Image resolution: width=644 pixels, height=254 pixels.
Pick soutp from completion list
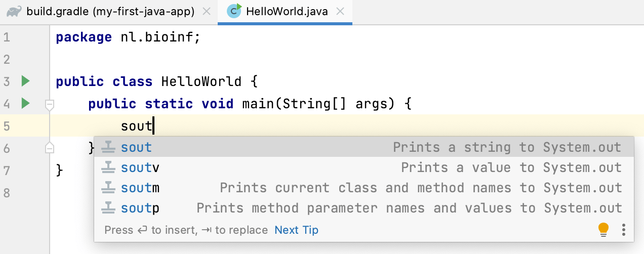365,208
